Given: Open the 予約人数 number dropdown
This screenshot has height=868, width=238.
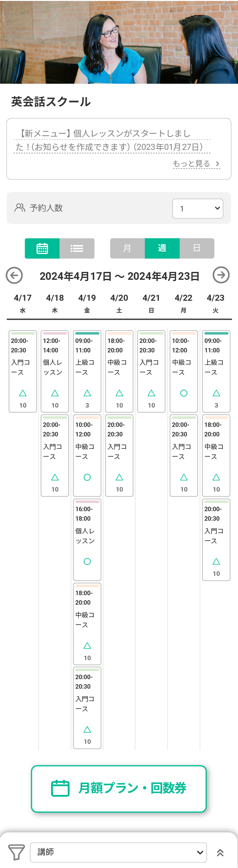Looking at the screenshot, I should tap(197, 209).
